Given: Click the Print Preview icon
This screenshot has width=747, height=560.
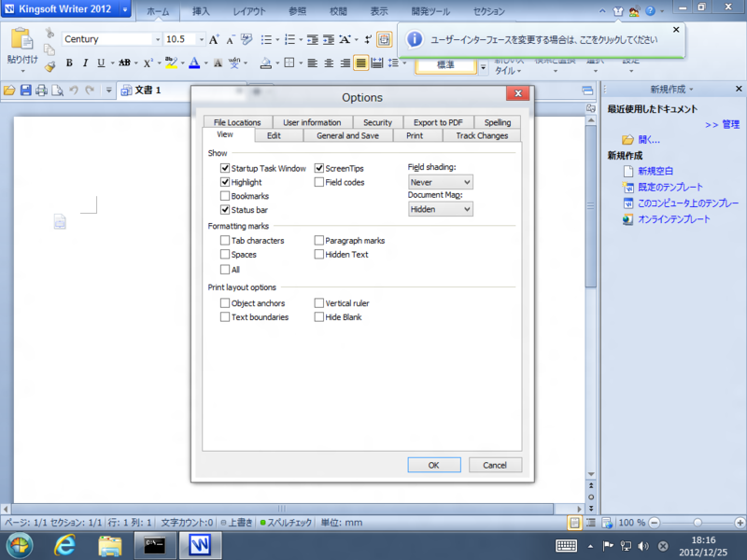Looking at the screenshot, I should [57, 90].
